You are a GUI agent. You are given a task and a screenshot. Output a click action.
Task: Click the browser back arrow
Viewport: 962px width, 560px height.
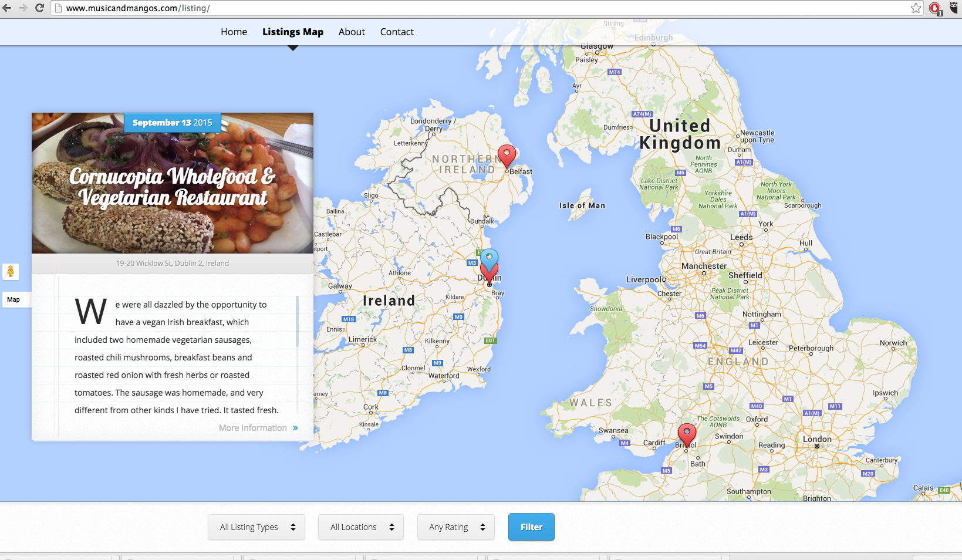click(x=7, y=8)
